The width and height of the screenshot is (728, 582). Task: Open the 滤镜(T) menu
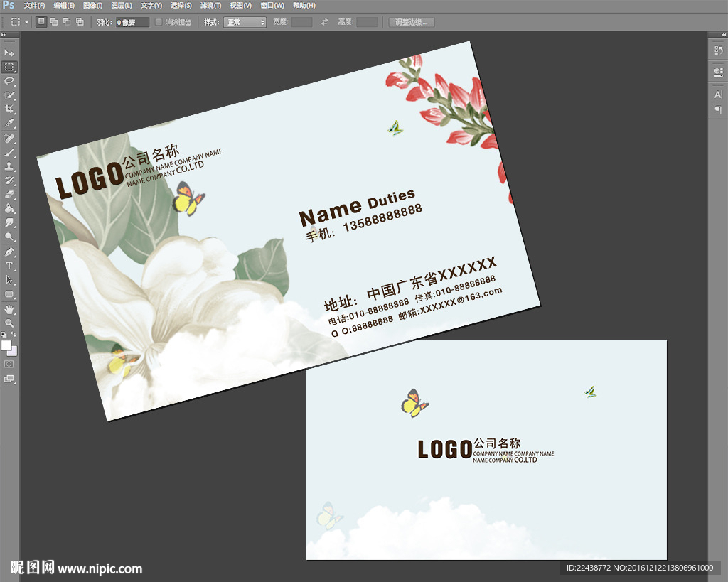(211, 6)
